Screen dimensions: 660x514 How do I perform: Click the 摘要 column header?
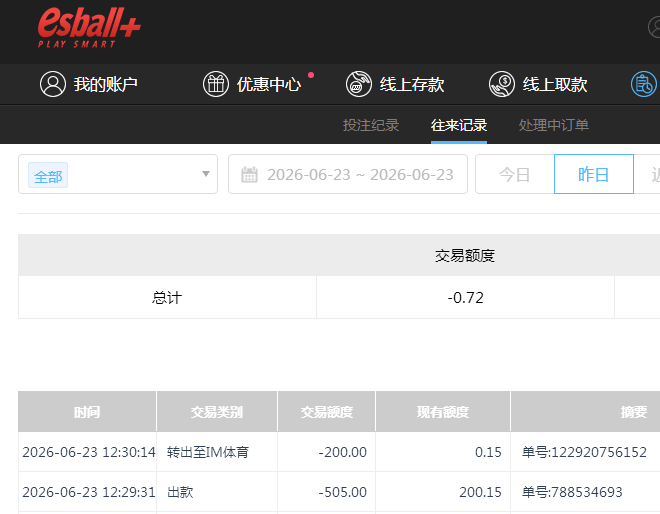pos(633,412)
